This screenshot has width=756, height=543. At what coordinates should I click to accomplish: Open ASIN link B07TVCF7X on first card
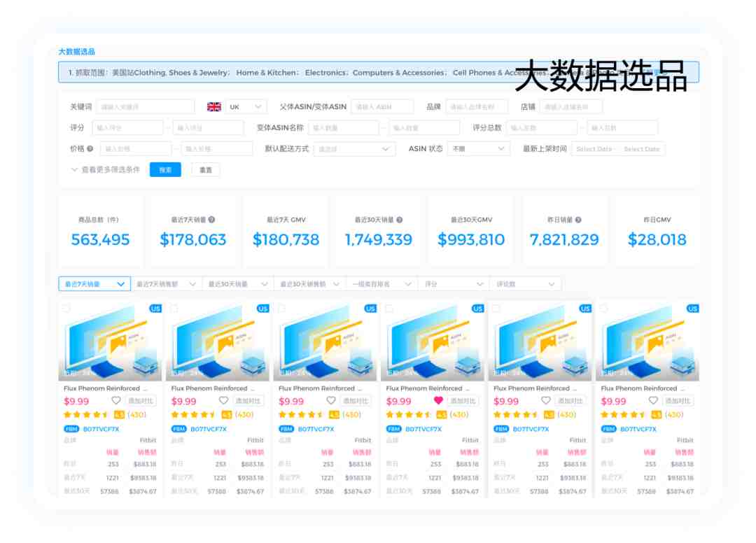coord(101,429)
